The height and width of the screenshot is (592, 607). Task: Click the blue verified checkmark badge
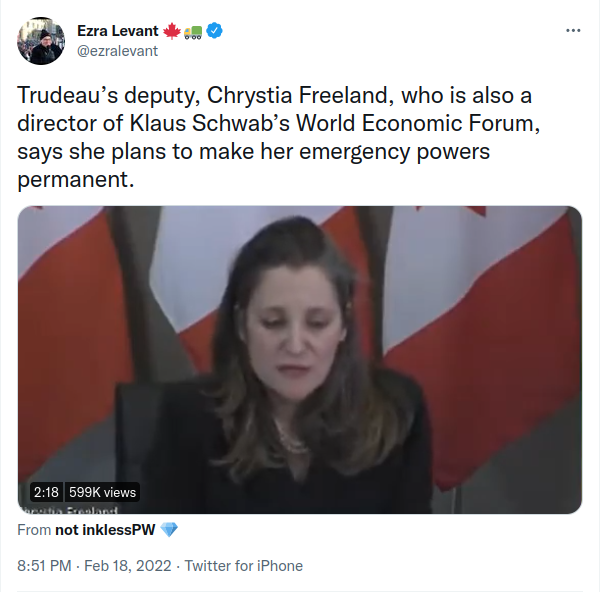[216, 31]
